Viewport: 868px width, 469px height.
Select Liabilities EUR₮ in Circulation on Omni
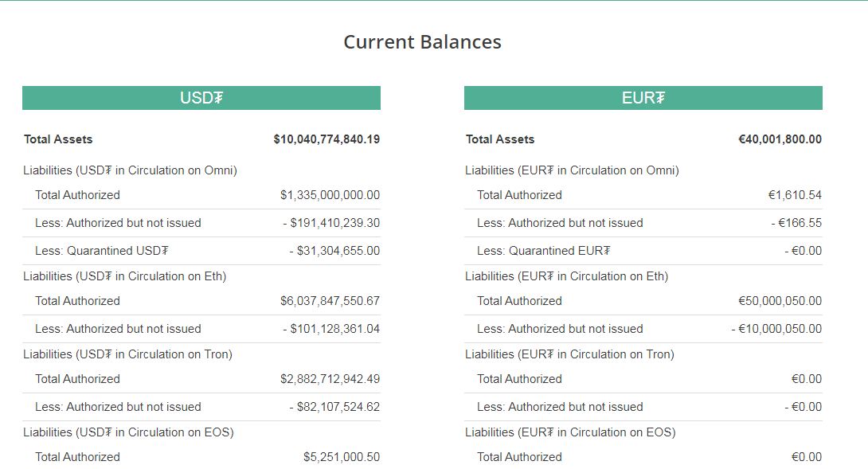(572, 170)
